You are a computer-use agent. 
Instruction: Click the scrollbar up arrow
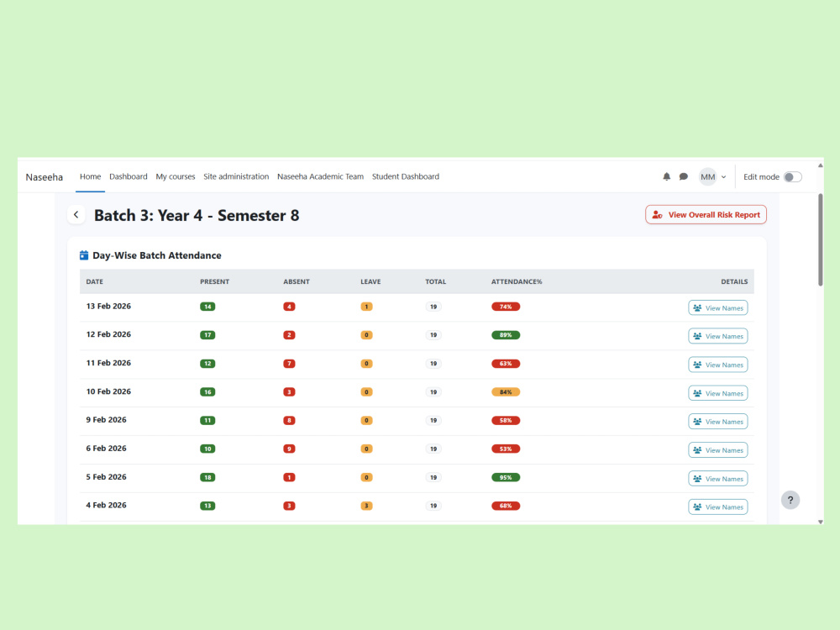[820, 165]
